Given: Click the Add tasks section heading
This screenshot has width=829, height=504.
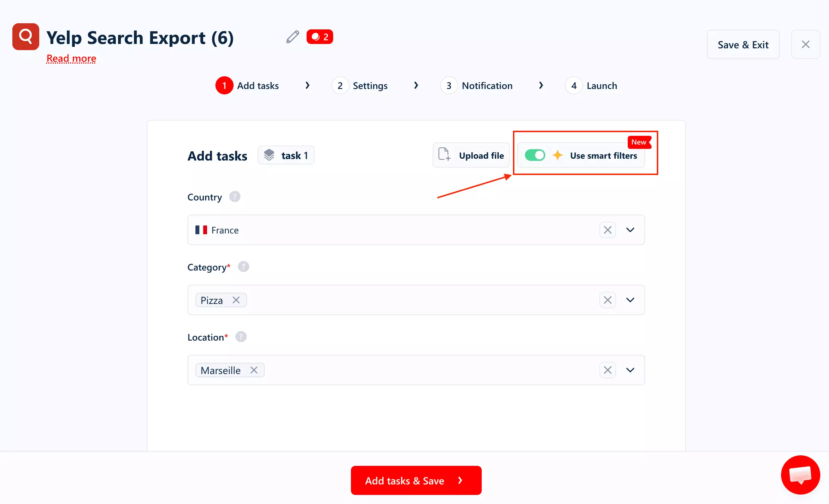Looking at the screenshot, I should pos(217,156).
